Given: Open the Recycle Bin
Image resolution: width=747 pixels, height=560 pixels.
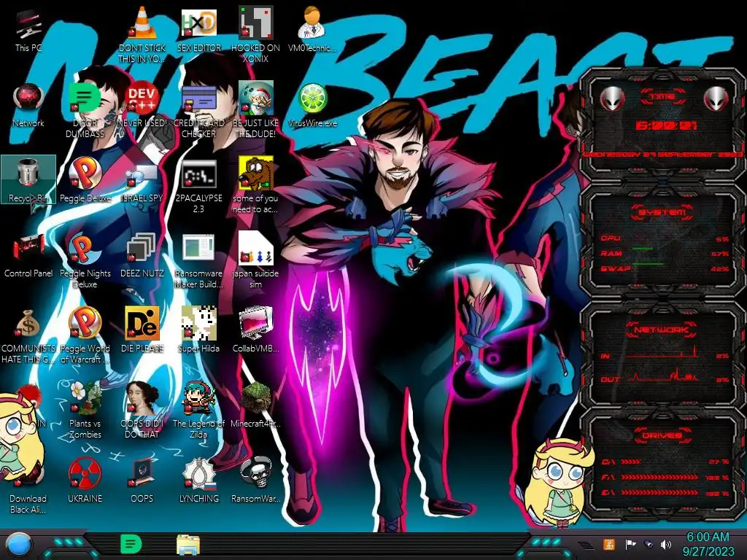Looking at the screenshot, I should 28,180.
